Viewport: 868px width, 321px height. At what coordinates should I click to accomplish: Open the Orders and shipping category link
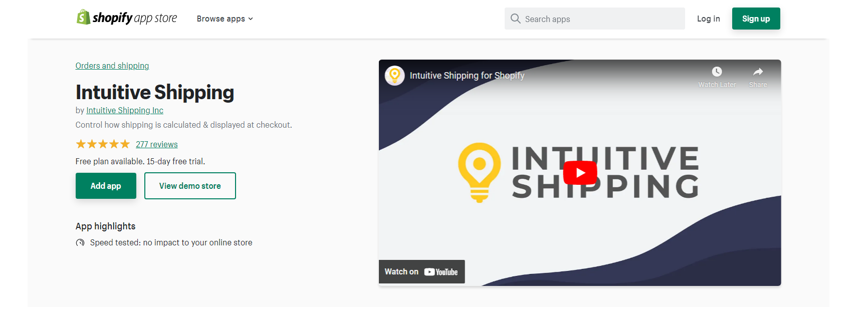(112, 66)
